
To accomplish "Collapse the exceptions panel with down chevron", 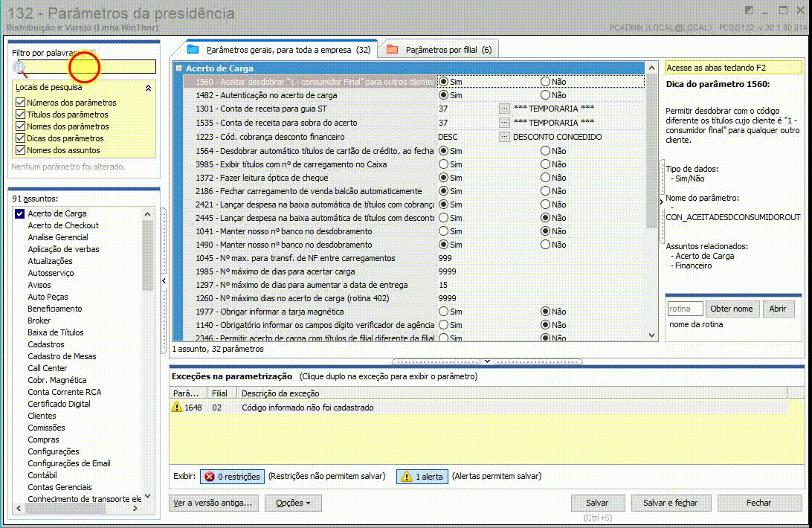I will (x=487, y=361).
